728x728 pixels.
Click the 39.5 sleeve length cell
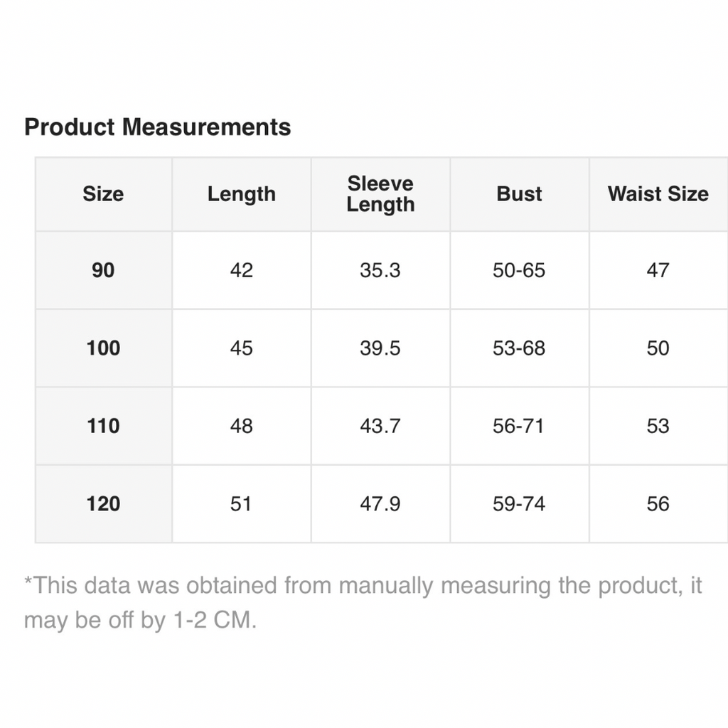(380, 348)
